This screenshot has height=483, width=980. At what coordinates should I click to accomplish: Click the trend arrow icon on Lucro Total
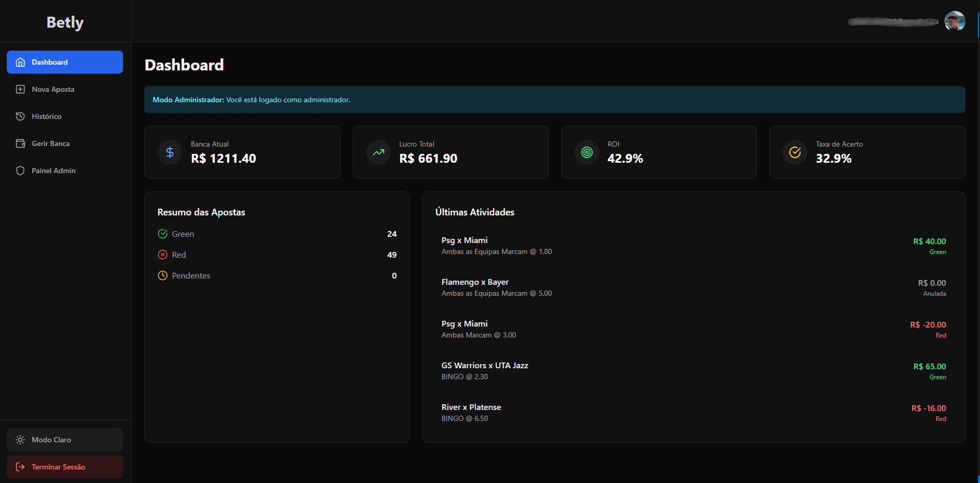pos(378,152)
